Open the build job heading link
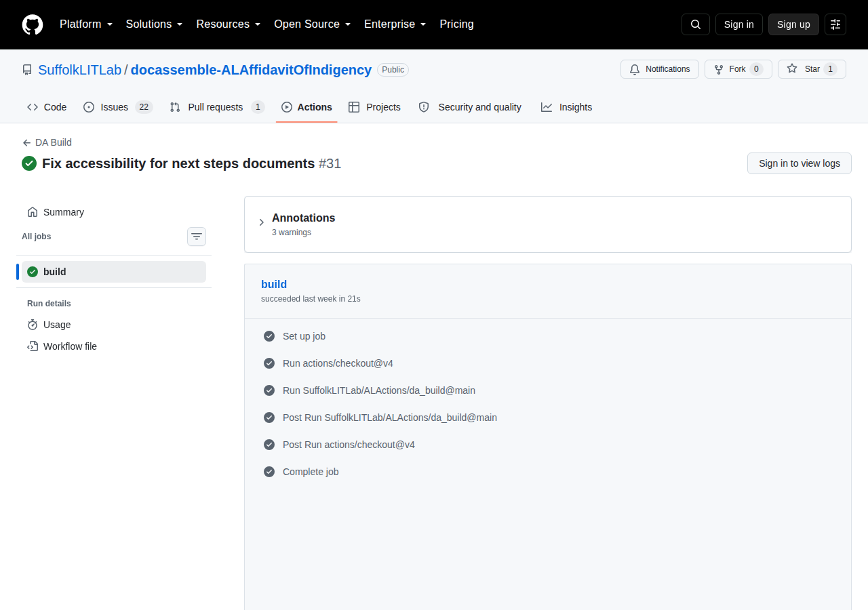This screenshot has width=868, height=610. pos(274,284)
